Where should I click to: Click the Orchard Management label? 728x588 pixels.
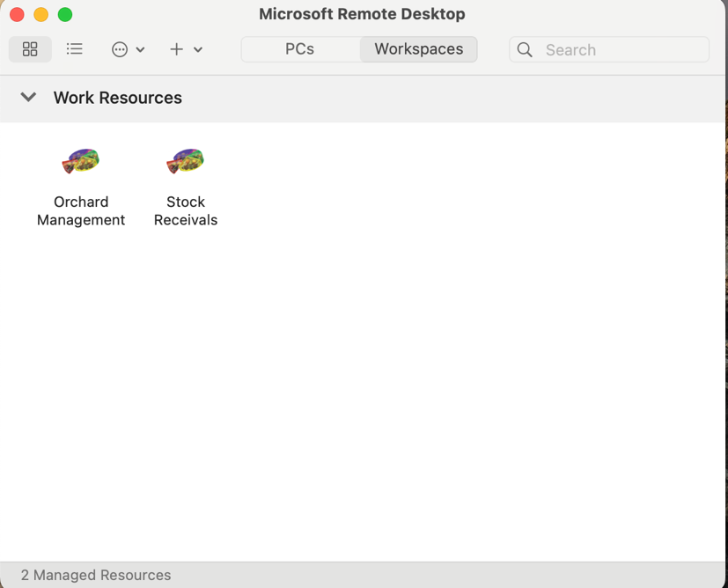click(x=81, y=210)
